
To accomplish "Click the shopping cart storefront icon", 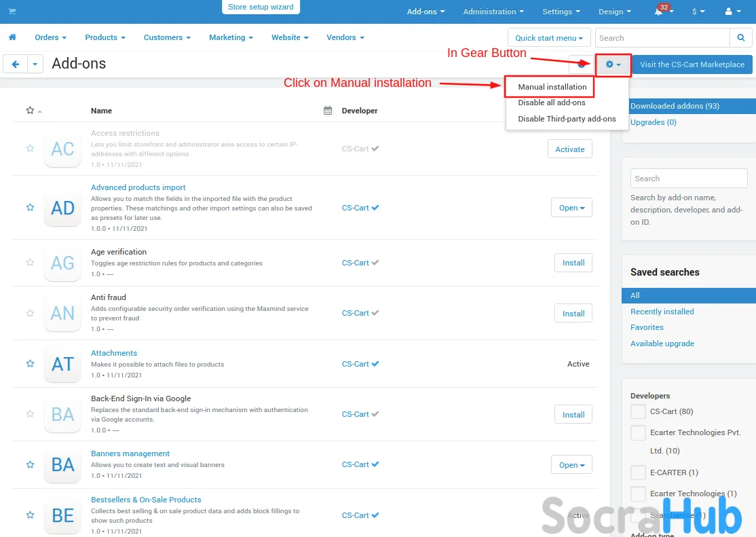I will (x=12, y=12).
